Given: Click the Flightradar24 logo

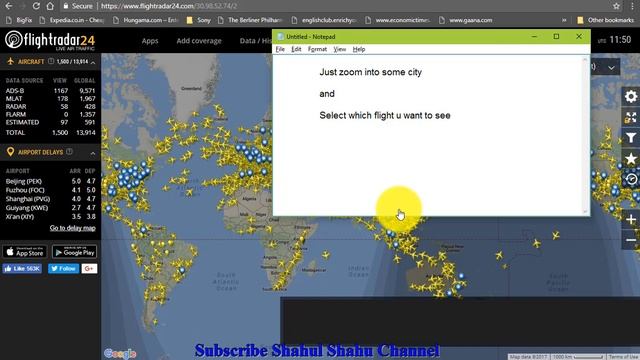Looking at the screenshot, I should (50, 40).
